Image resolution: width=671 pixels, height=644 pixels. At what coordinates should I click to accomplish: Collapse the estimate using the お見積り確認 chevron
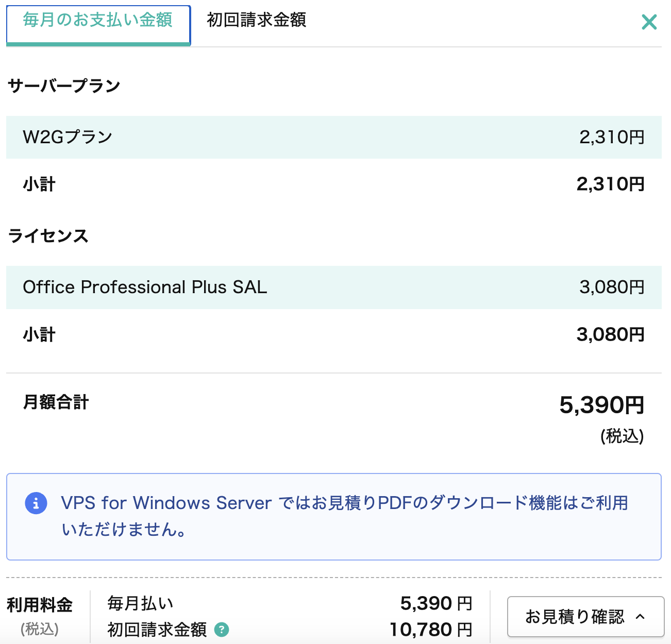(640, 617)
